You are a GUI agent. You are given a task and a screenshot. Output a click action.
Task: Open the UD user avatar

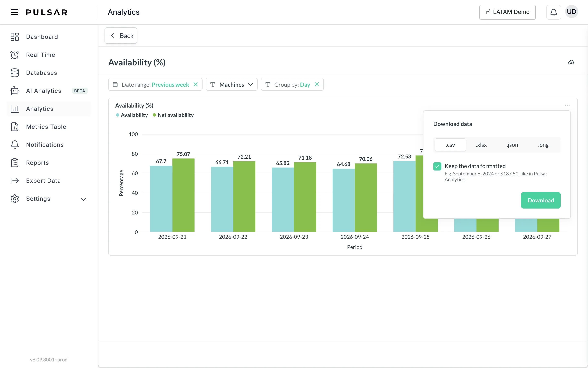click(571, 12)
